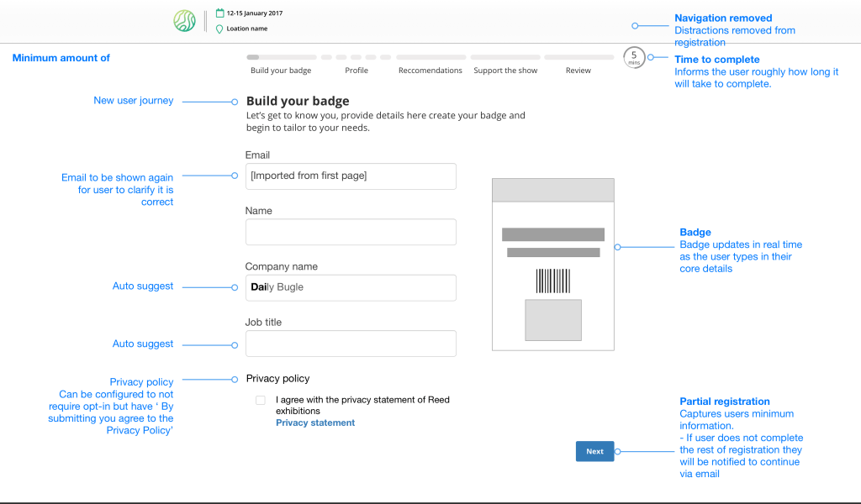
Task: Click the photo placeholder on the badge
Action: point(552,320)
